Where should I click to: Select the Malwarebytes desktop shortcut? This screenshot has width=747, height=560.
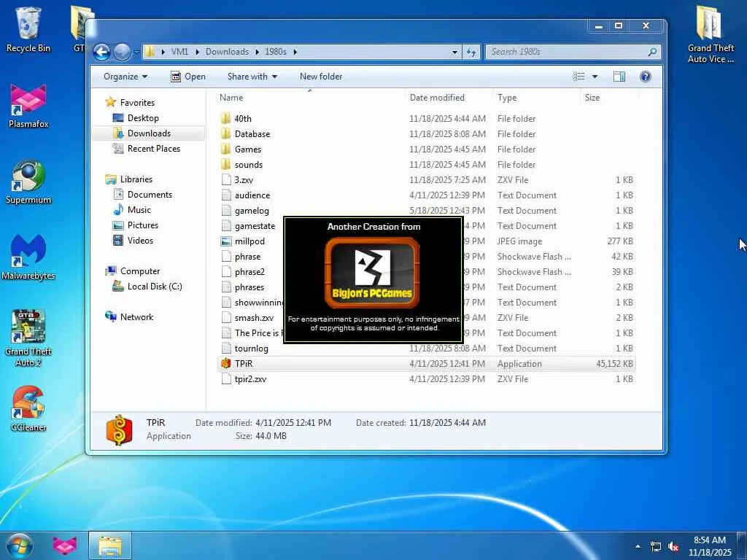[28, 257]
